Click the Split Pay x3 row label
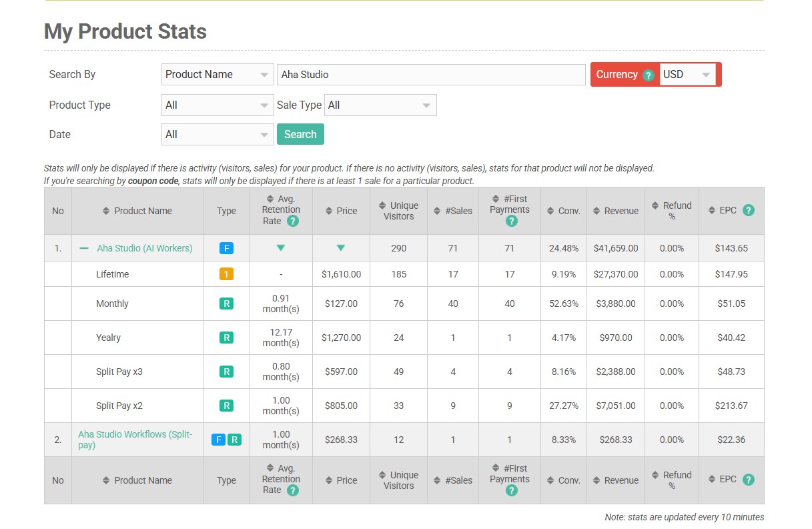Viewport: 812px width, 529px height. pos(119,372)
